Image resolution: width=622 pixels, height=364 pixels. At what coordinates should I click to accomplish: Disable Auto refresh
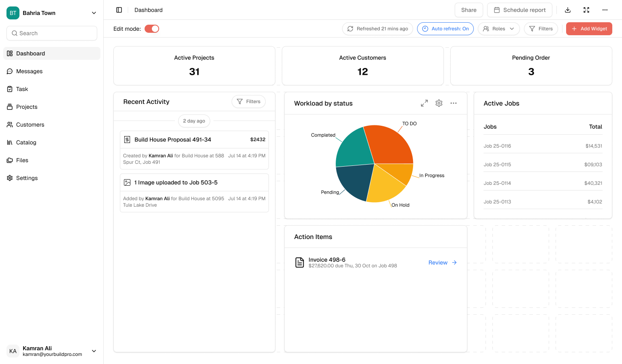(445, 29)
